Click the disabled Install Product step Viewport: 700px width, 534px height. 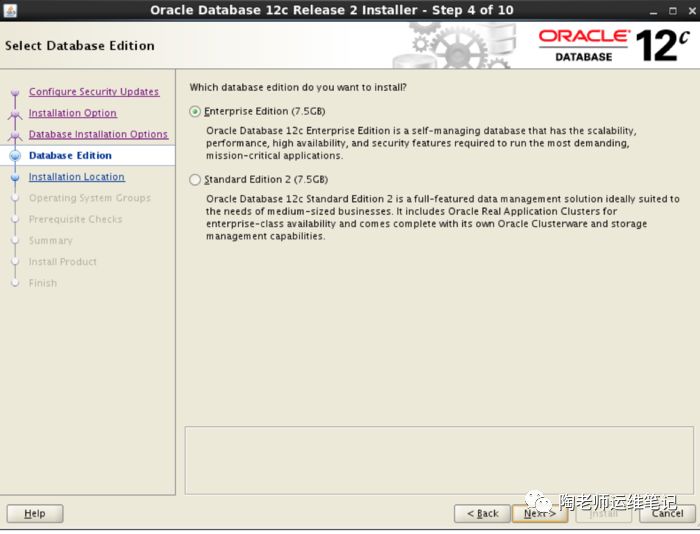click(62, 262)
